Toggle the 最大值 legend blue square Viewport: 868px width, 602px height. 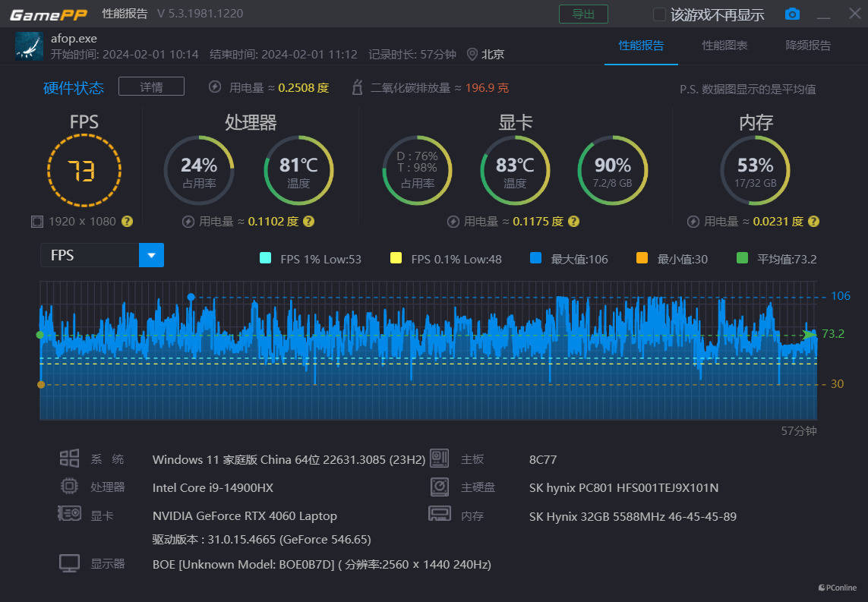(536, 259)
